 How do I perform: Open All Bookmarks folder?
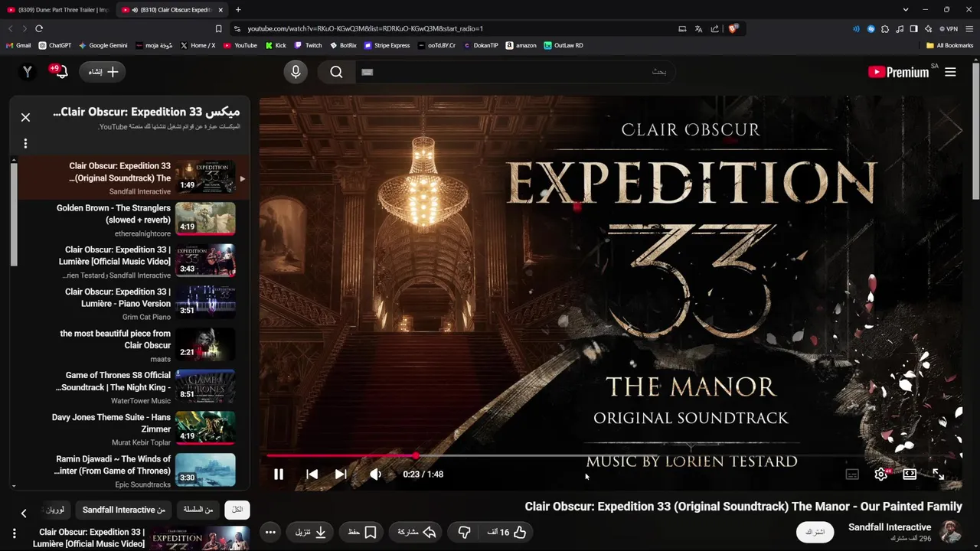tap(949, 45)
